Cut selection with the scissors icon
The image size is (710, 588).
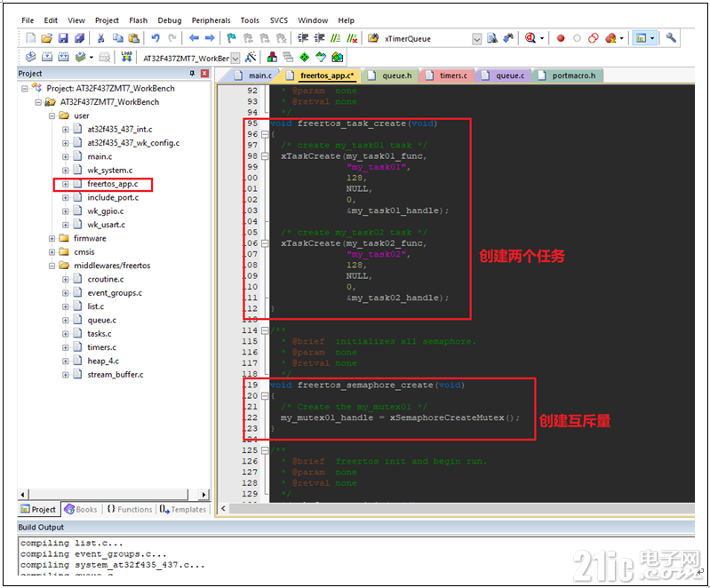(101, 38)
